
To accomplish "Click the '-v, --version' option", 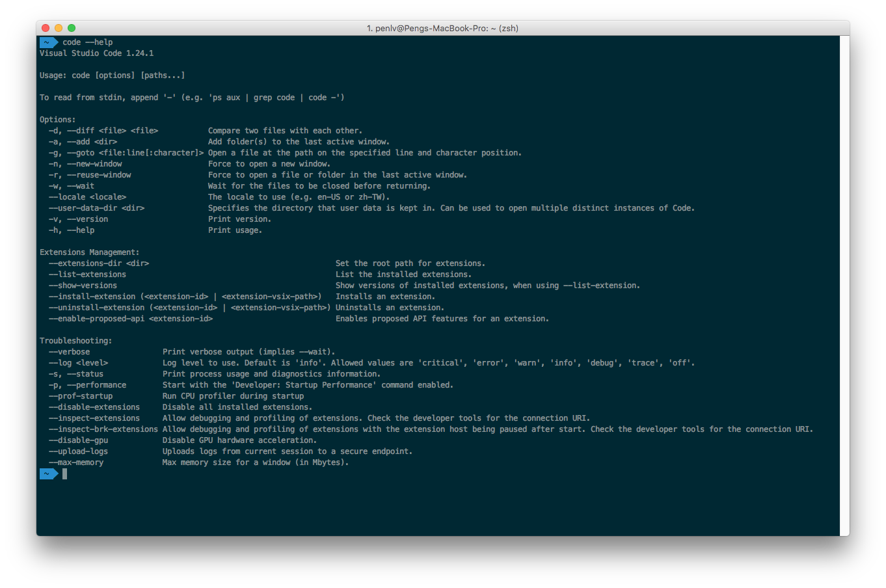I will tap(79, 219).
